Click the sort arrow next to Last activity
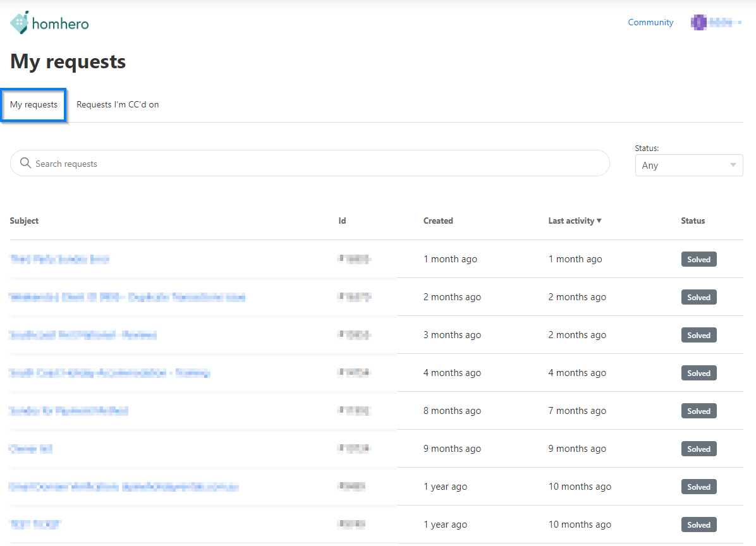This screenshot has height=546, width=756. point(599,221)
